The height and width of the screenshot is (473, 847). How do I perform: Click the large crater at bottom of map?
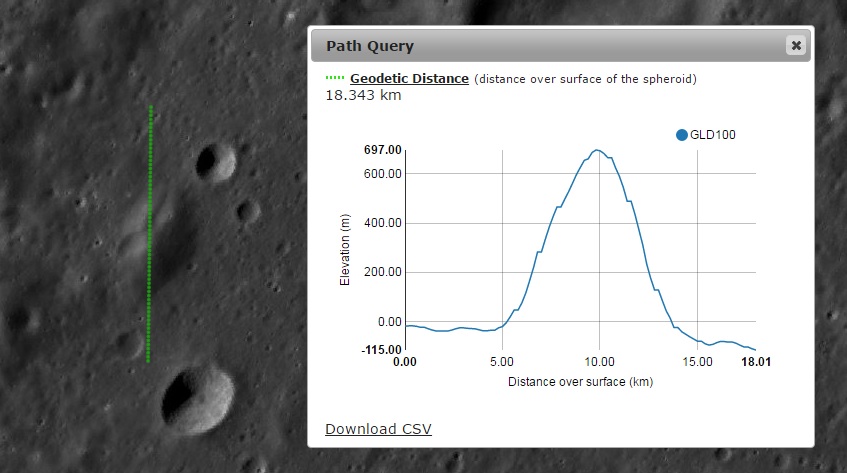(197, 400)
